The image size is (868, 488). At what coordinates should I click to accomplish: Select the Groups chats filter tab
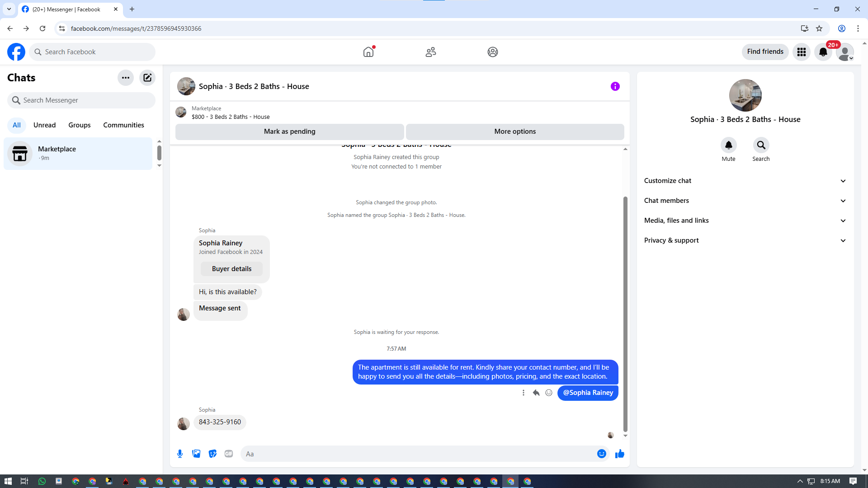pos(80,125)
